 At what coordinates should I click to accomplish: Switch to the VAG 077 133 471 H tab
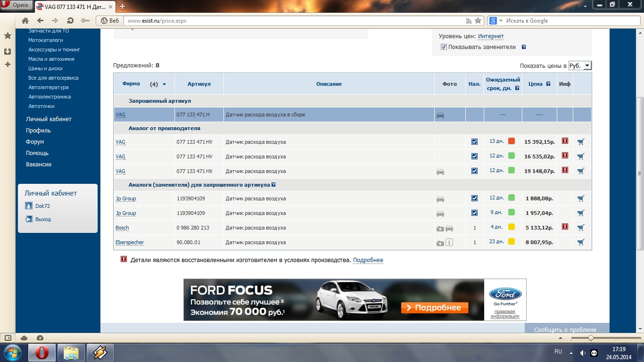pos(74,6)
